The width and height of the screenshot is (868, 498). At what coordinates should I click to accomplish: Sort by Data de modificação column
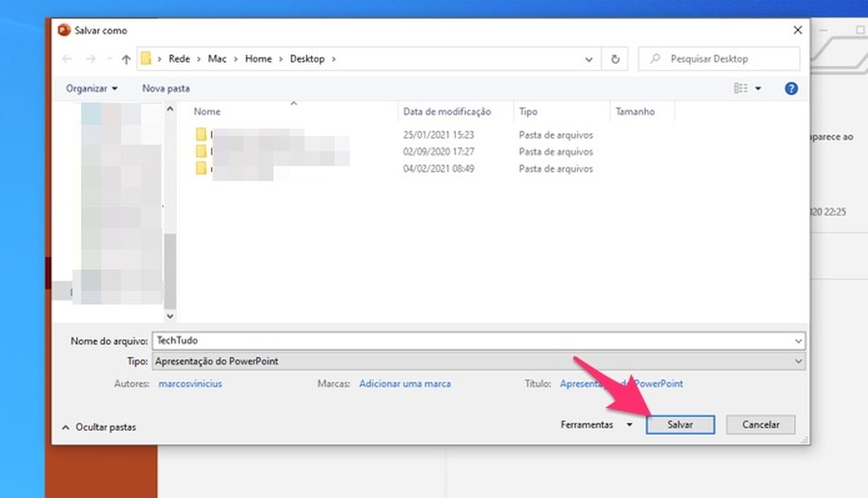pos(447,112)
